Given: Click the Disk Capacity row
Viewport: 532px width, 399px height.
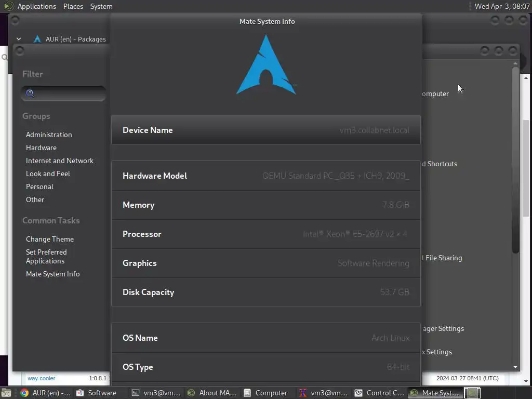Looking at the screenshot, I should click(266, 292).
